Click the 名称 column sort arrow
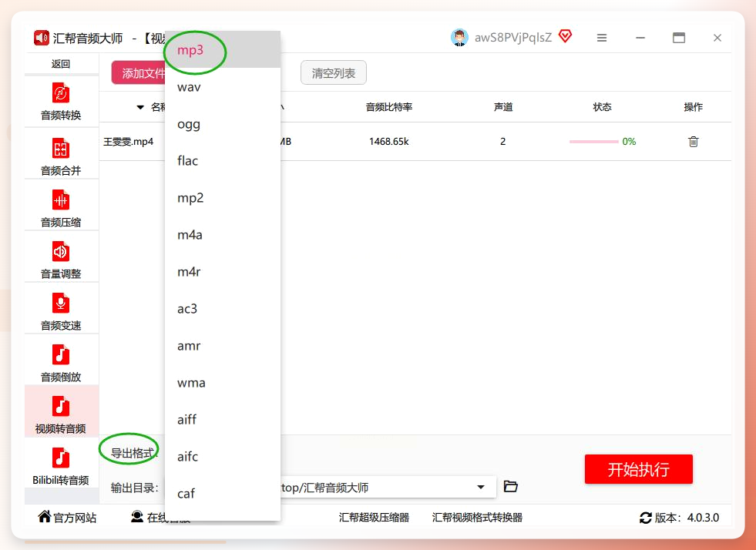 (x=140, y=107)
